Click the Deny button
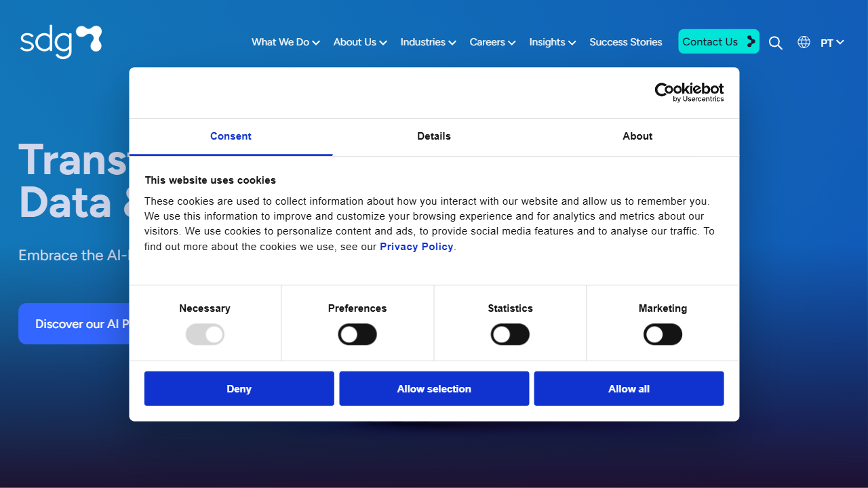The width and height of the screenshot is (868, 488). point(239,388)
